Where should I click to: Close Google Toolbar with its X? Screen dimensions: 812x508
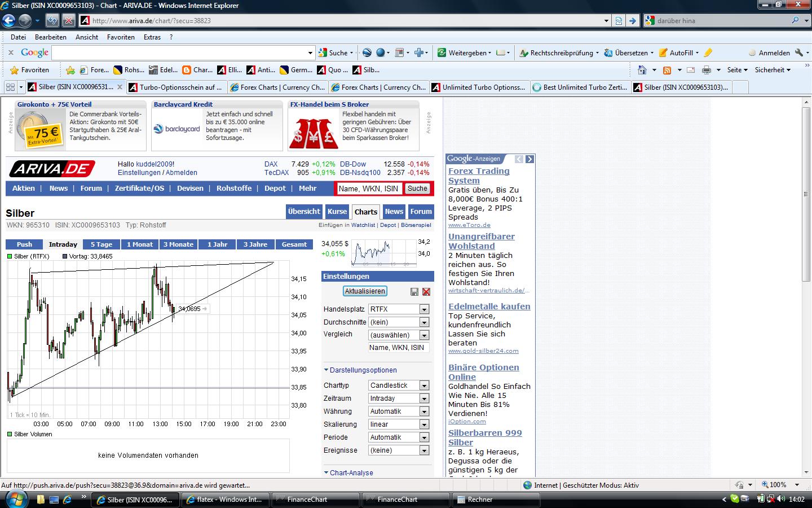point(11,52)
